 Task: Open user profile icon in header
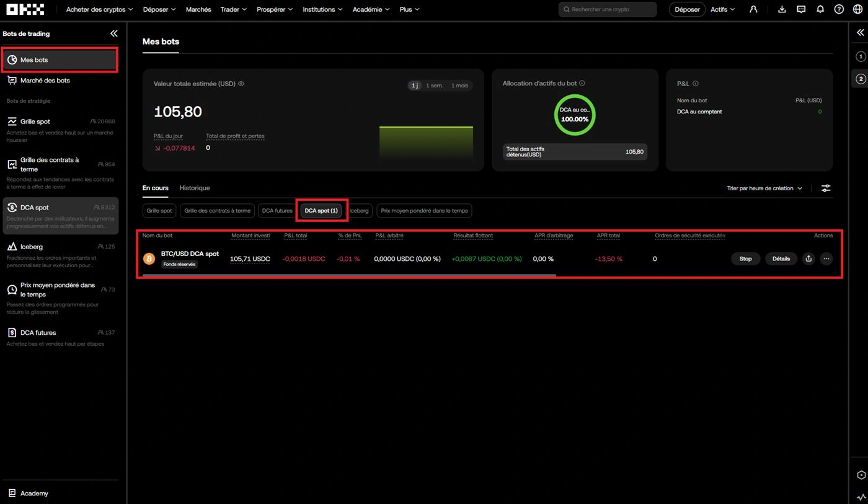click(753, 9)
